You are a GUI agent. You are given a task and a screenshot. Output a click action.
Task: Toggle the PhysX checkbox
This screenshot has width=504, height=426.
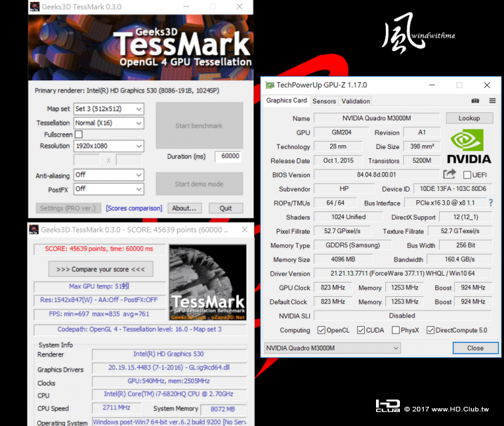(396, 330)
